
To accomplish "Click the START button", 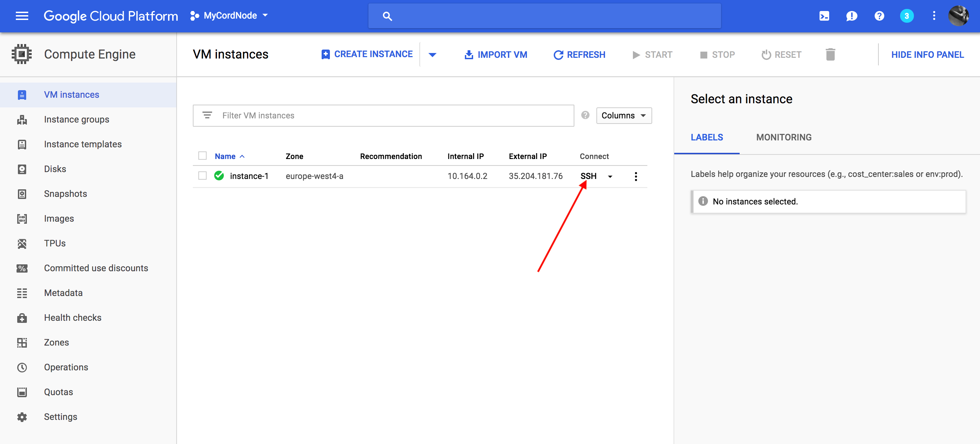I will pyautogui.click(x=652, y=55).
